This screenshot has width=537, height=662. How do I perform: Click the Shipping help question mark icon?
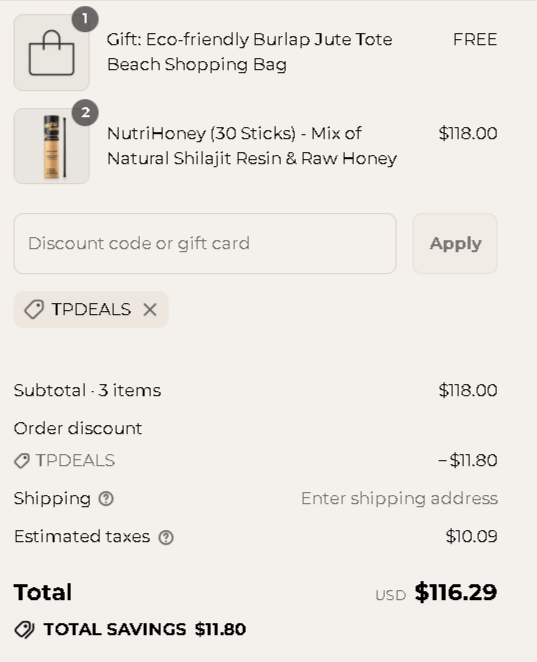coord(106,499)
